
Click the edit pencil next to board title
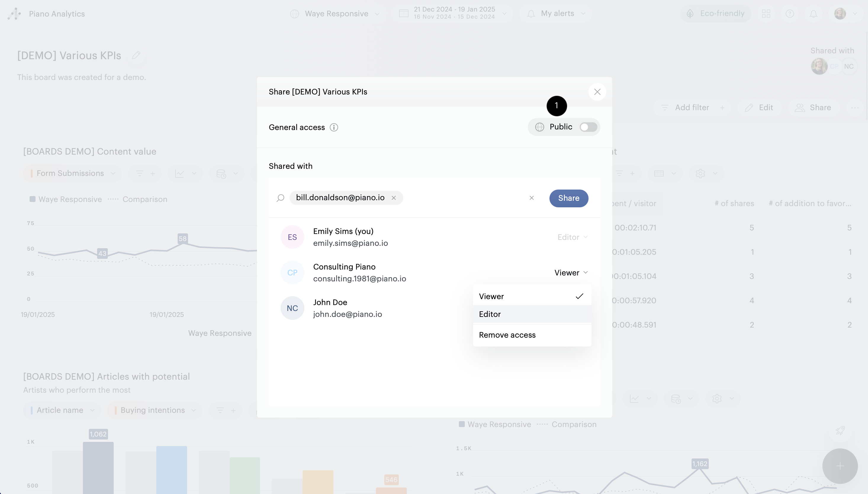tap(136, 55)
